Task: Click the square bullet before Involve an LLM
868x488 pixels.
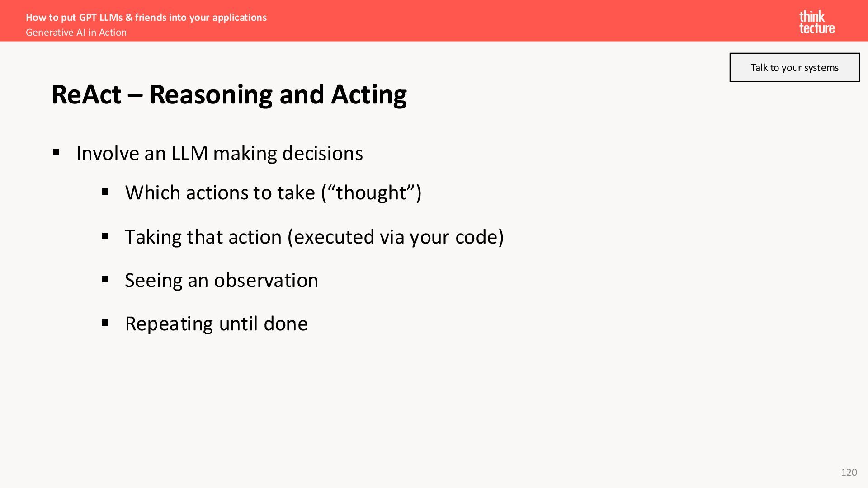Action: click(56, 153)
